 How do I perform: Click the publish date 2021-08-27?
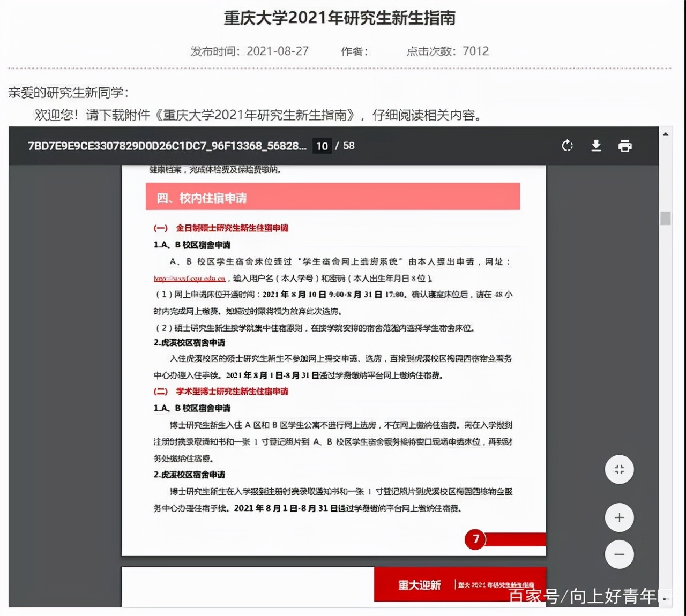(278, 51)
